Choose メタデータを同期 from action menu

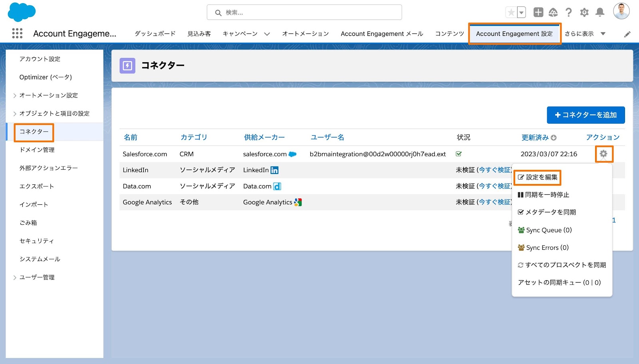[547, 212]
